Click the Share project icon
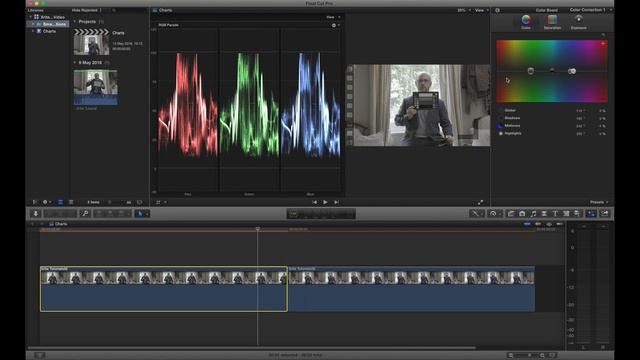This screenshot has width=640, height=360. [x=604, y=213]
